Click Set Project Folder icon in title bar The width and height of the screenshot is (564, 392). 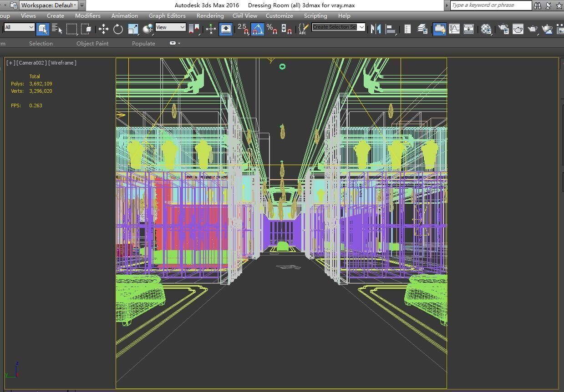[13, 5]
